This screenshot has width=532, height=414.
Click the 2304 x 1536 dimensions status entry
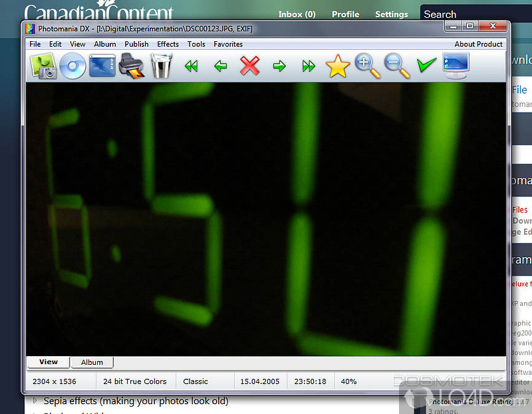pyautogui.click(x=55, y=381)
